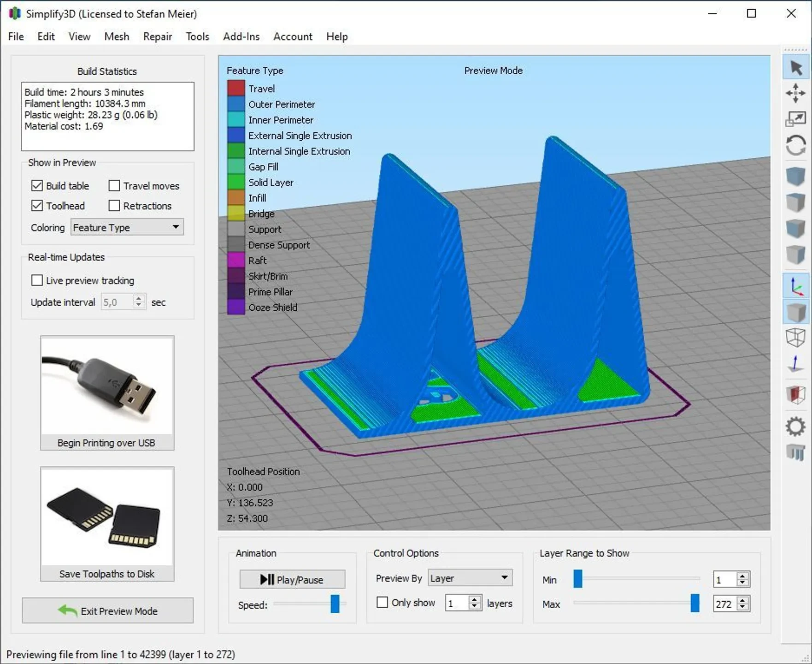Screen dimensions: 812x664
Task: Click the orange Infill color swatch
Action: [x=236, y=198]
